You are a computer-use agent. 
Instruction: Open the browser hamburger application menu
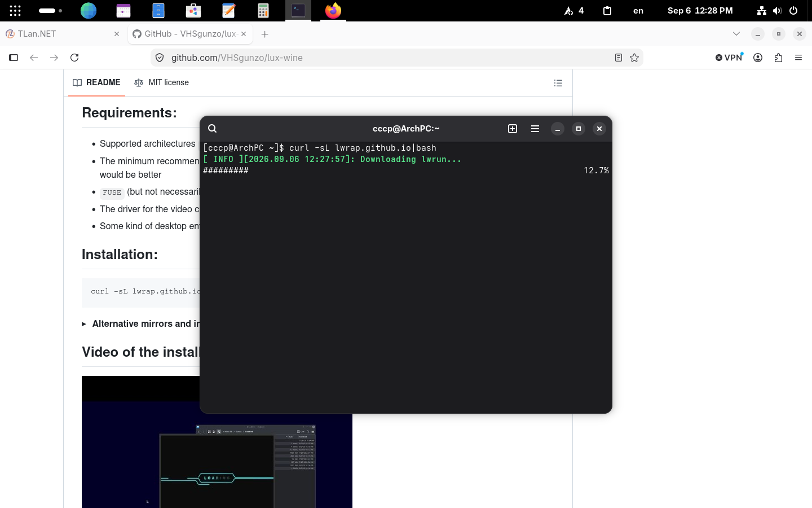tap(798, 58)
